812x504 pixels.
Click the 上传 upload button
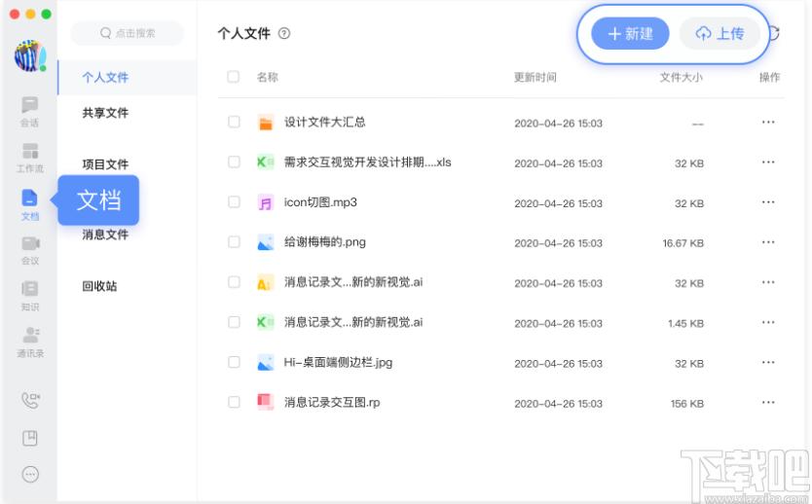[x=720, y=34]
